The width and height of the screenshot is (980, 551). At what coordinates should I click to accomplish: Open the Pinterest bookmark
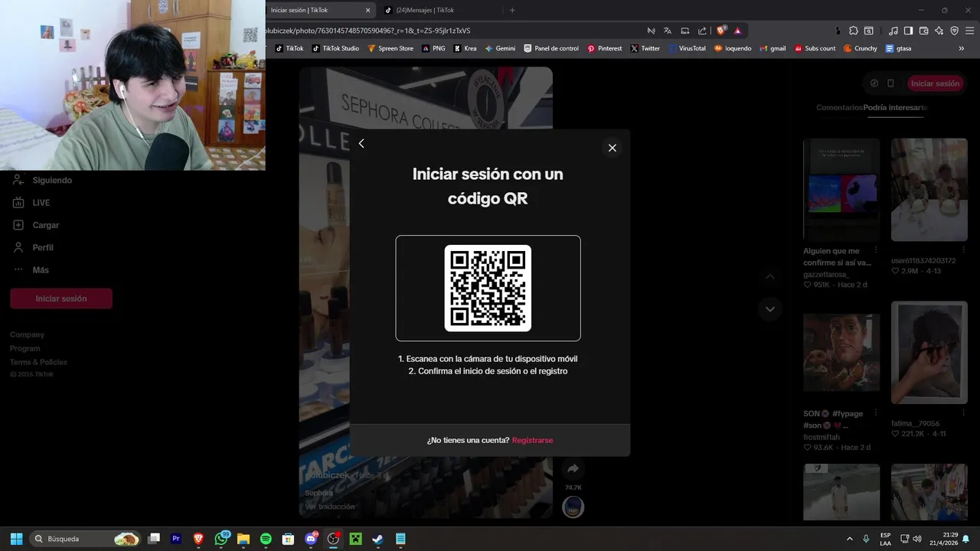[605, 48]
